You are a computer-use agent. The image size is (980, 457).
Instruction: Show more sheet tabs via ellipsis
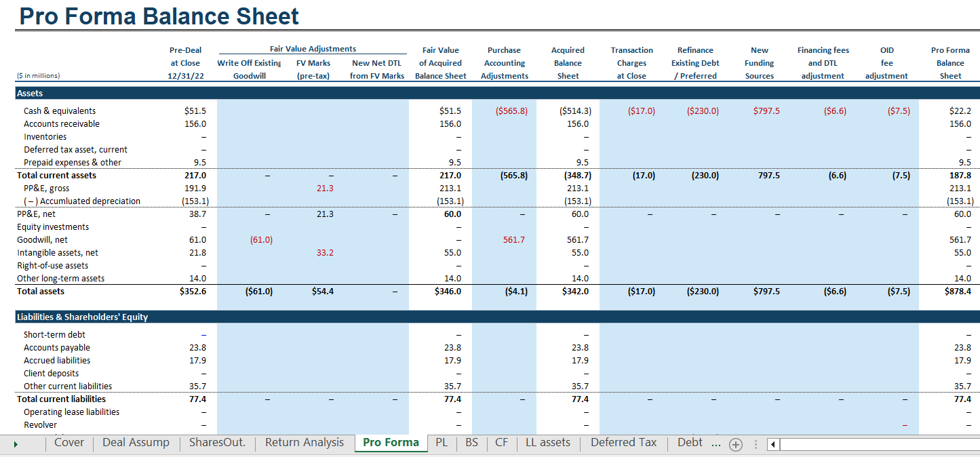pyautogui.click(x=716, y=443)
